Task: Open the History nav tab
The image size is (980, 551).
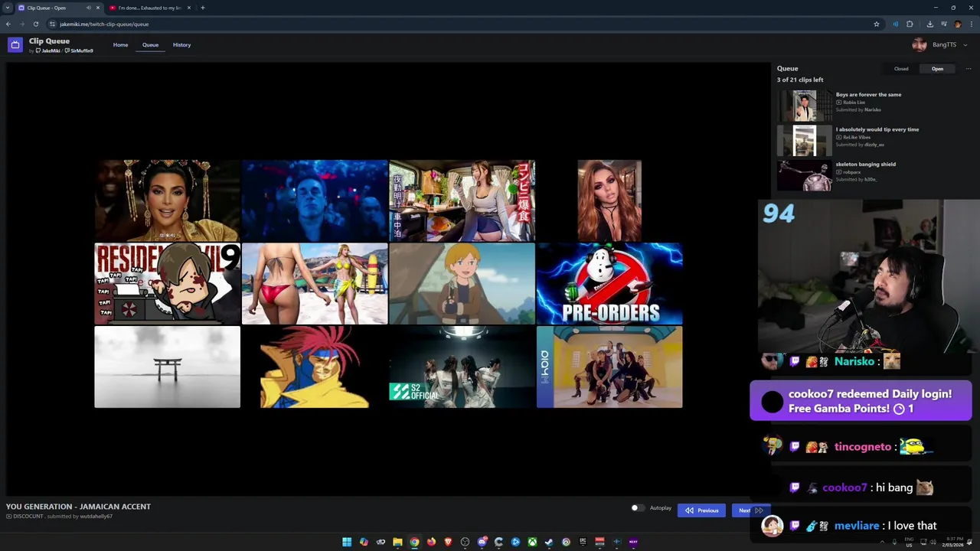Action: coord(181,45)
